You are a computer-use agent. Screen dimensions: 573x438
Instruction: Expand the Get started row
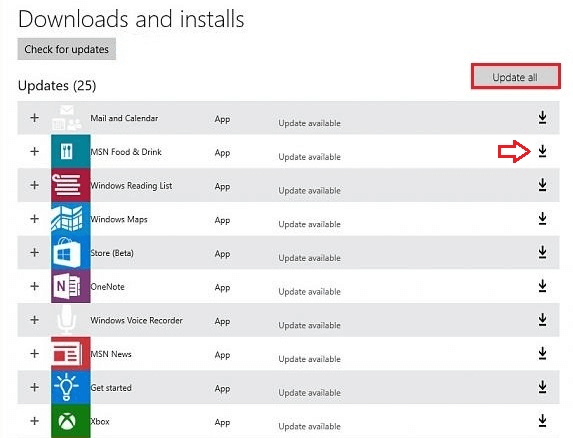[34, 387]
